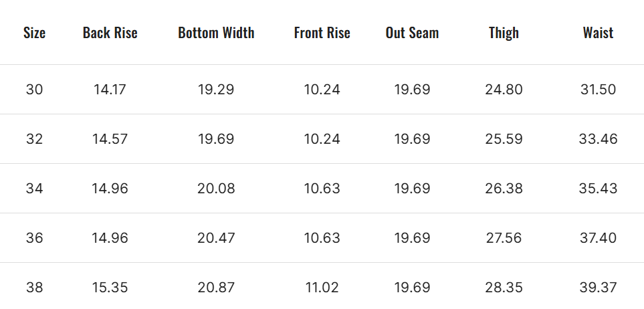The image size is (644, 309).
Task: Select size 32 row label
Action: (34, 139)
